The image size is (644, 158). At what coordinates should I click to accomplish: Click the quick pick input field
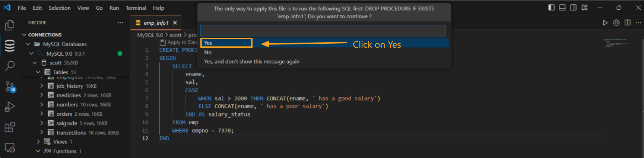(323, 31)
